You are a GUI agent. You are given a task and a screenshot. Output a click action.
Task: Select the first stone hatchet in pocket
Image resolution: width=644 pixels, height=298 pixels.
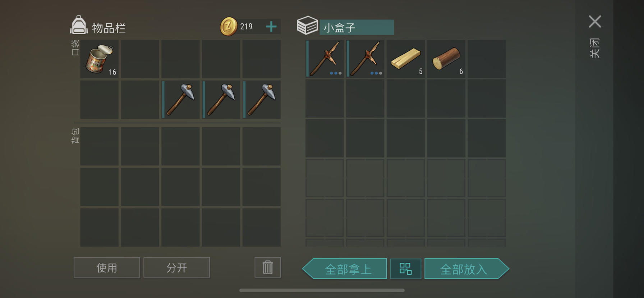180,100
